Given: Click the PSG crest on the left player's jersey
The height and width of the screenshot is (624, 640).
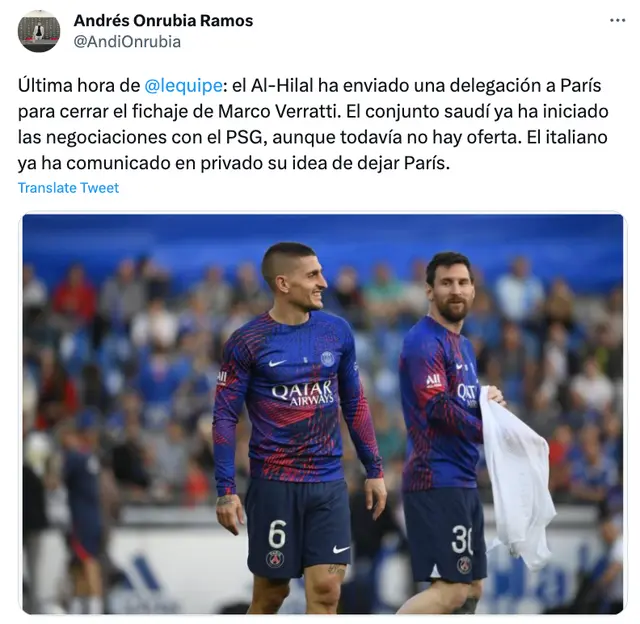Looking at the screenshot, I should (x=327, y=358).
